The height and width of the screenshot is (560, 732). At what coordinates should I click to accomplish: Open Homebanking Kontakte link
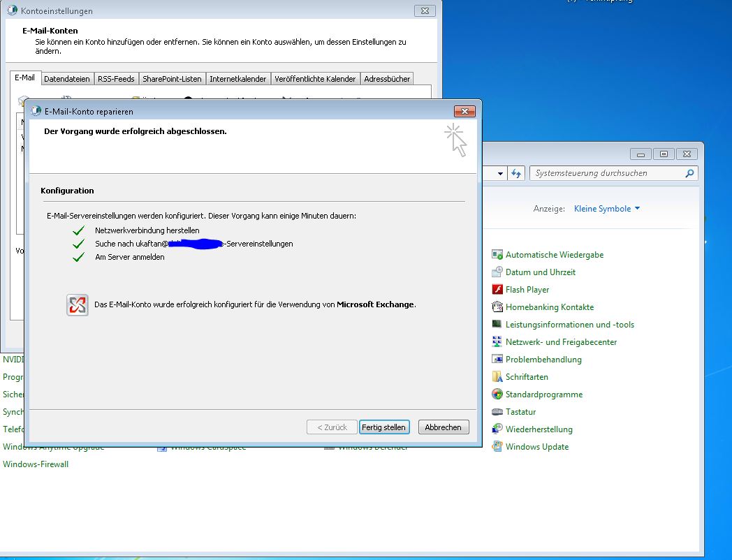click(550, 307)
